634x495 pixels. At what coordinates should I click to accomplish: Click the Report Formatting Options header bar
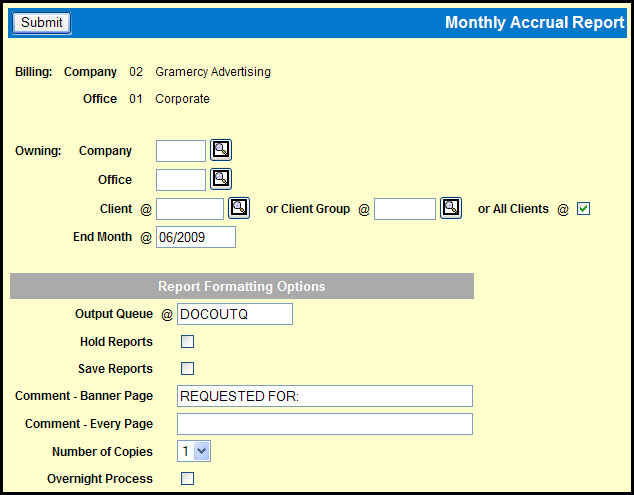pos(242,286)
